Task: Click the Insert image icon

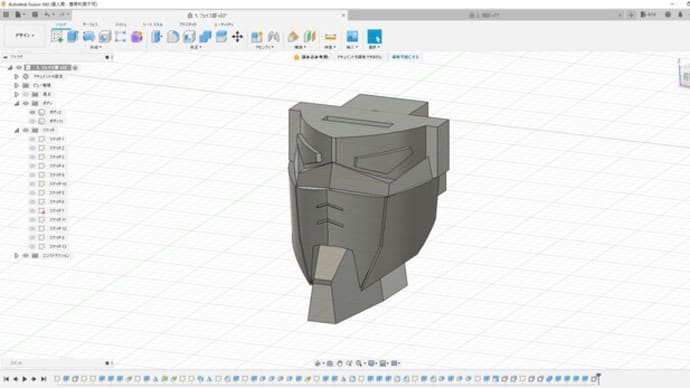Action: point(352,37)
